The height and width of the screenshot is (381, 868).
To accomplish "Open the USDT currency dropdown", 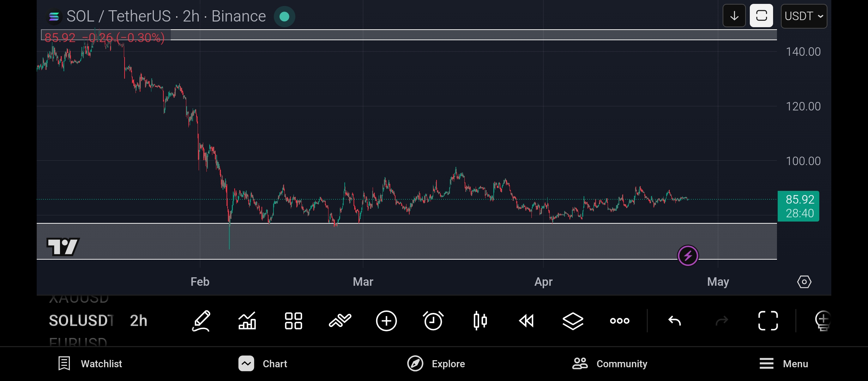I will pyautogui.click(x=804, y=16).
